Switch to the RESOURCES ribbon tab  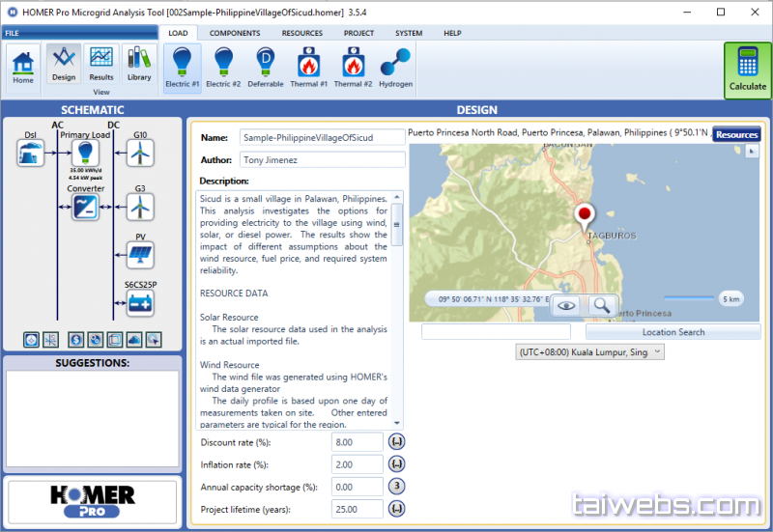pos(301,33)
